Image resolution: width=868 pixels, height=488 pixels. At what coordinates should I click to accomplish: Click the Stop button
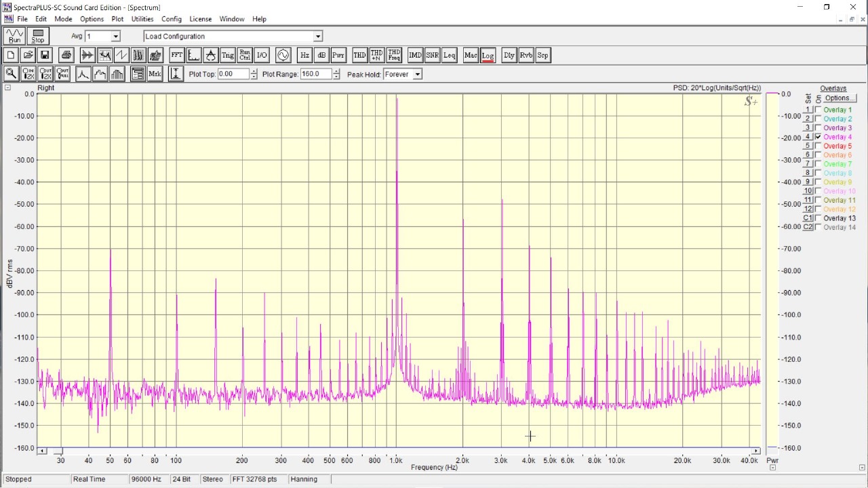37,36
